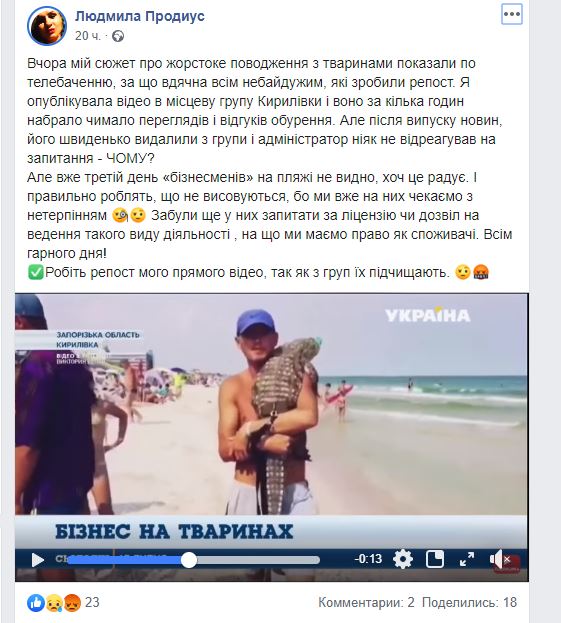The height and width of the screenshot is (623, 561).
Task: Expand the video to fullscreen
Action: [x=466, y=559]
